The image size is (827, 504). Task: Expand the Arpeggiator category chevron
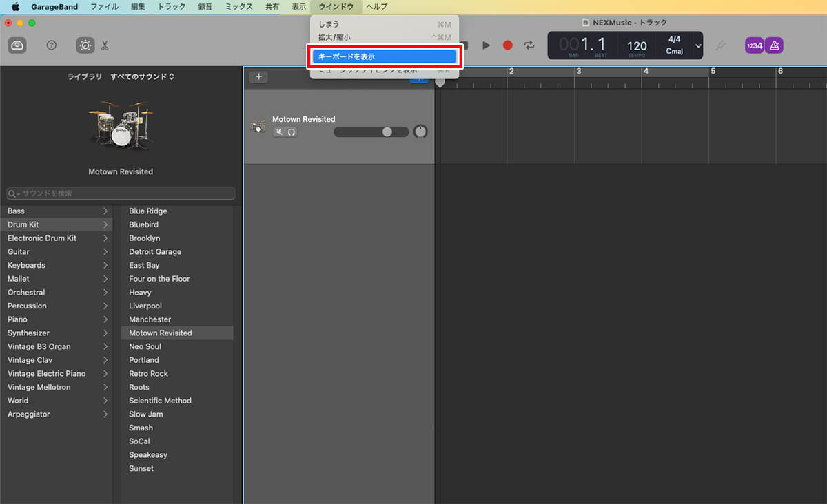pyautogui.click(x=105, y=414)
